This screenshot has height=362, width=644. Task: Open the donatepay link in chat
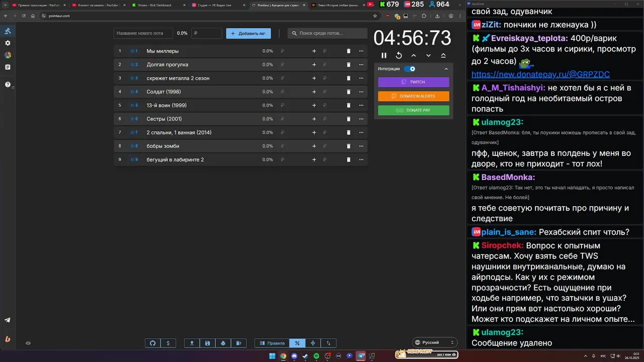[x=540, y=74]
